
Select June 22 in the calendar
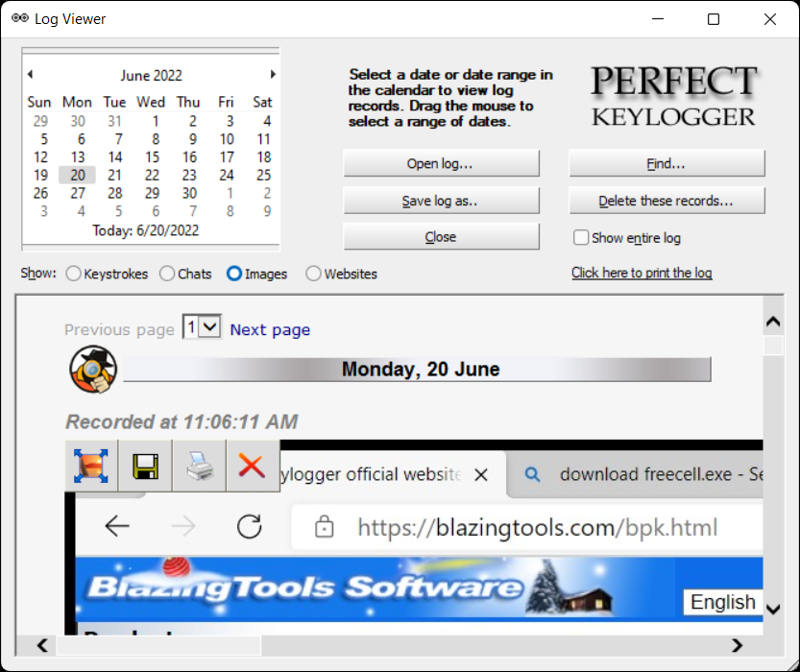tap(152, 175)
